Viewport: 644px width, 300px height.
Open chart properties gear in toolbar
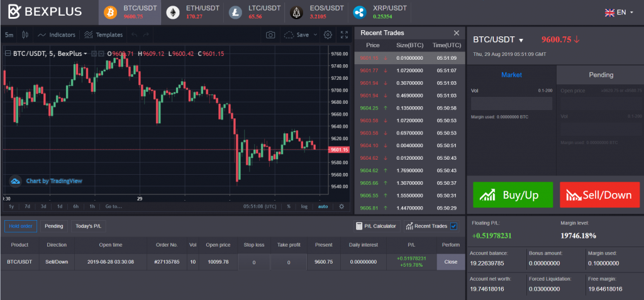coord(328,35)
